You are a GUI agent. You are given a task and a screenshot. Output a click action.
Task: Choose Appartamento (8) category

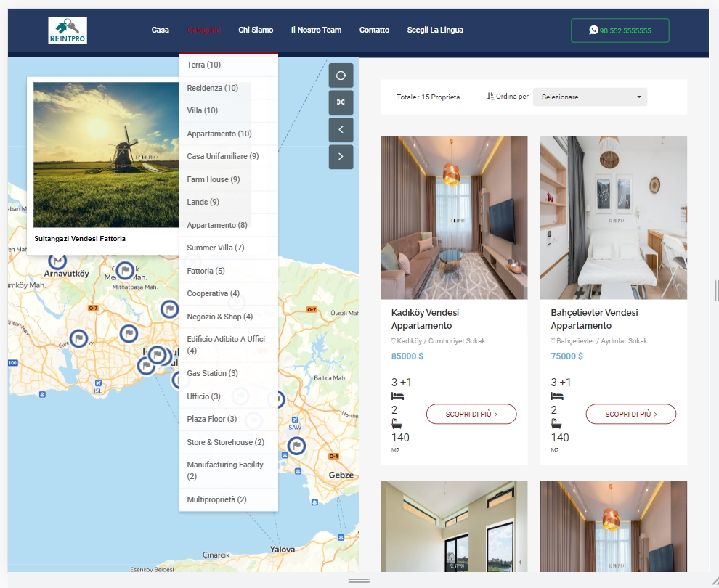click(228, 225)
